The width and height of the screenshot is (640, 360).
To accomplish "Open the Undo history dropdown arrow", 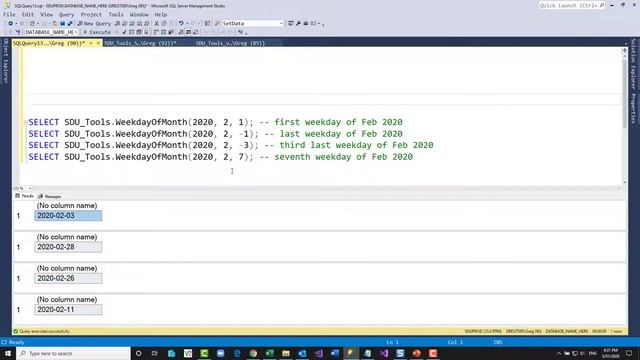I will (x=187, y=23).
